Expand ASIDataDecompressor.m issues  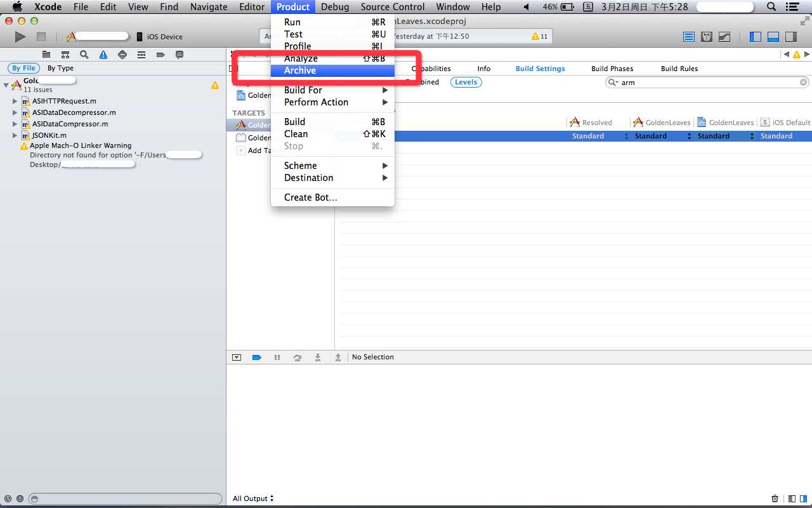click(15, 112)
